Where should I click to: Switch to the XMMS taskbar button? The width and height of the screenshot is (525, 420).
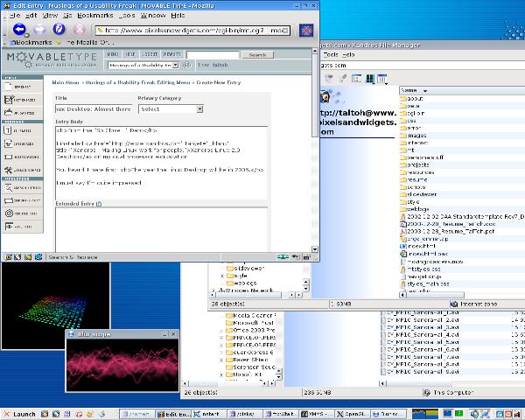click(x=316, y=414)
